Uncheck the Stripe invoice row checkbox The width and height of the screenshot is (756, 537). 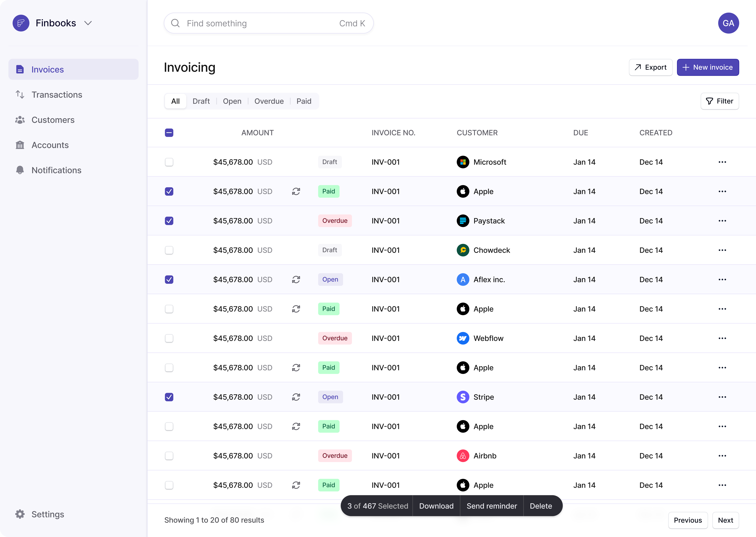(169, 397)
